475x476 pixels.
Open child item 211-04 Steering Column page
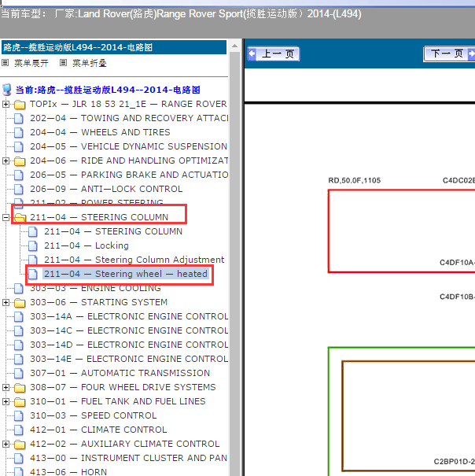(x=113, y=231)
